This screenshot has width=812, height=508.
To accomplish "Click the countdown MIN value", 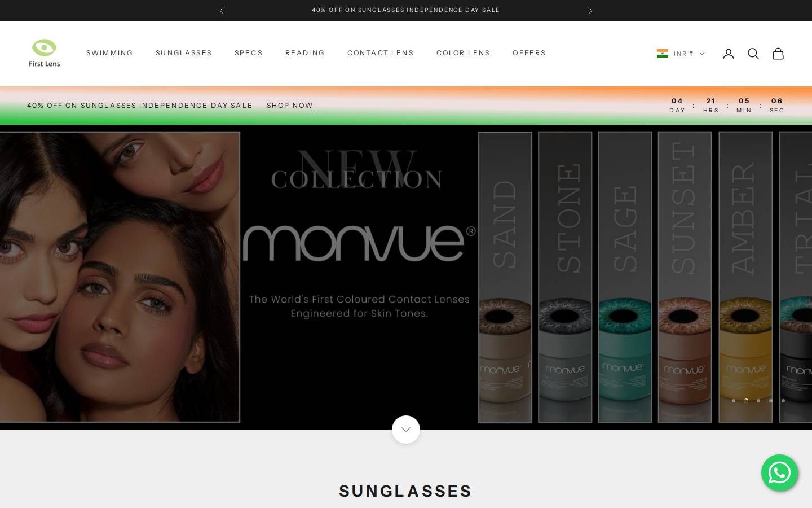I will click(x=744, y=101).
